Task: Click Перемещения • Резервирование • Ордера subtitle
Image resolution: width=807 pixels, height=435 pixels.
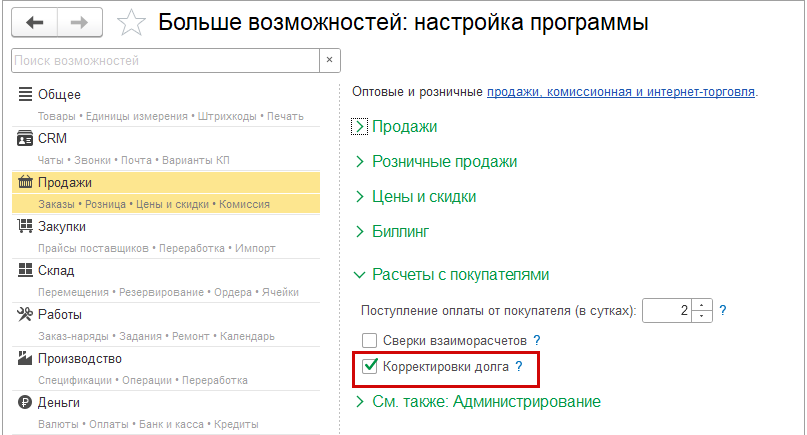Action: point(168,292)
